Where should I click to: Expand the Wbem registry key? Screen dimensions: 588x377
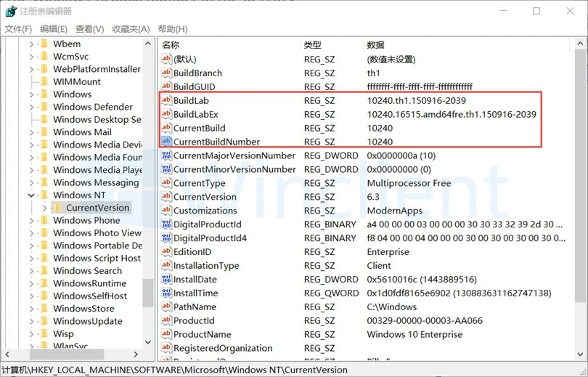[31, 44]
